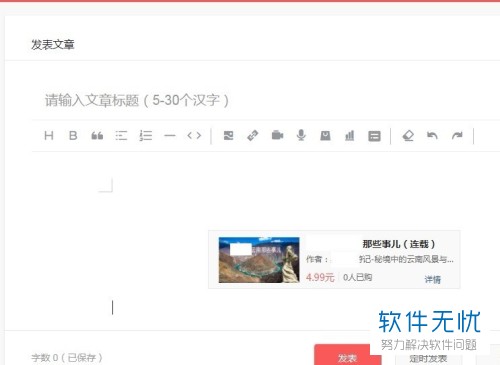
Task: Insert a video
Action: 277,136
